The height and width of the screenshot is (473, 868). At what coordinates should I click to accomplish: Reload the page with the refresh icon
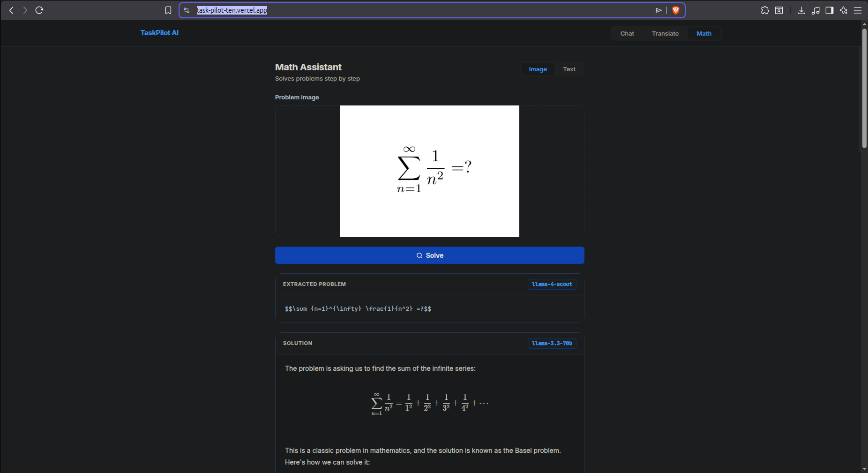point(39,10)
